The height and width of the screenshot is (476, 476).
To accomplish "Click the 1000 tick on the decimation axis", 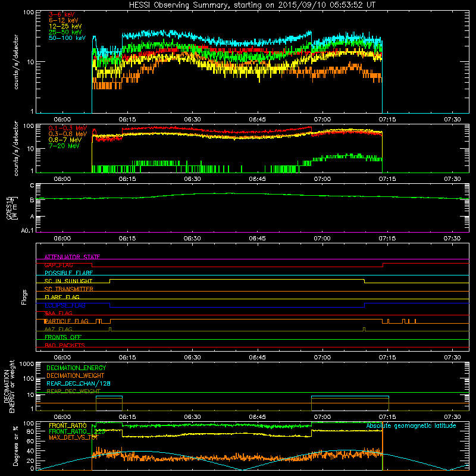I will tap(27, 364).
